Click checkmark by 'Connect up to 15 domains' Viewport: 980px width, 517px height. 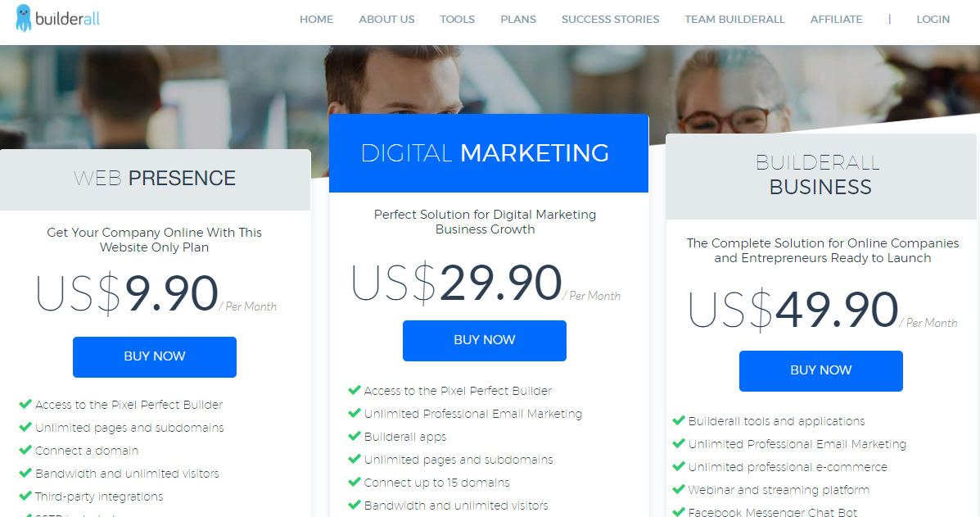pyautogui.click(x=355, y=482)
